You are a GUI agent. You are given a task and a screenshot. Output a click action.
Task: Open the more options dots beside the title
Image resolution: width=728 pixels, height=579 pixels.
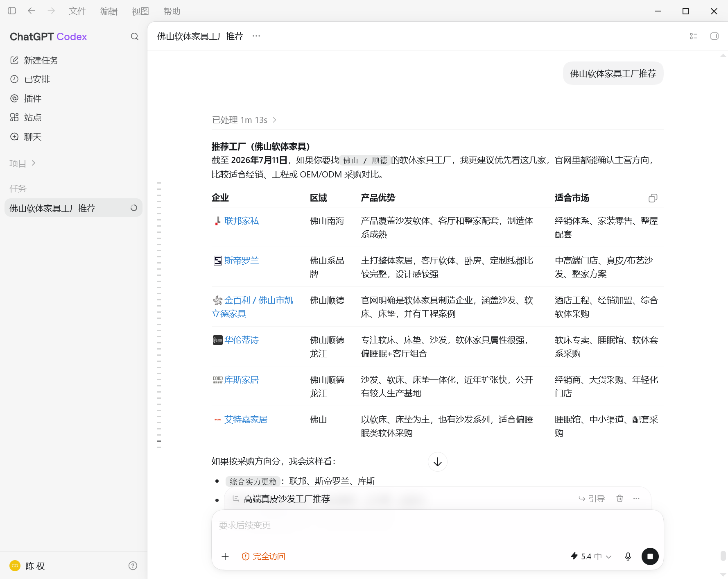[256, 36]
